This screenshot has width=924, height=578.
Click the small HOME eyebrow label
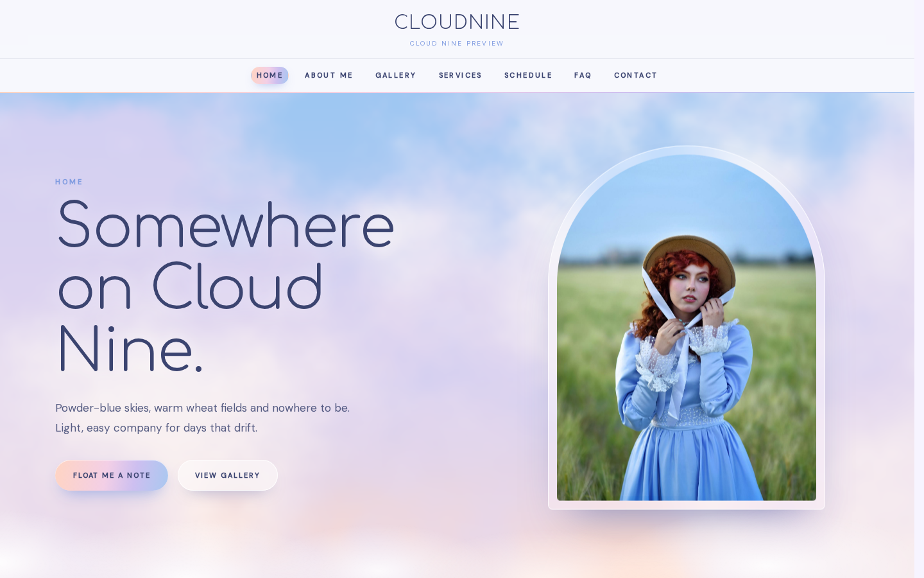pos(69,182)
